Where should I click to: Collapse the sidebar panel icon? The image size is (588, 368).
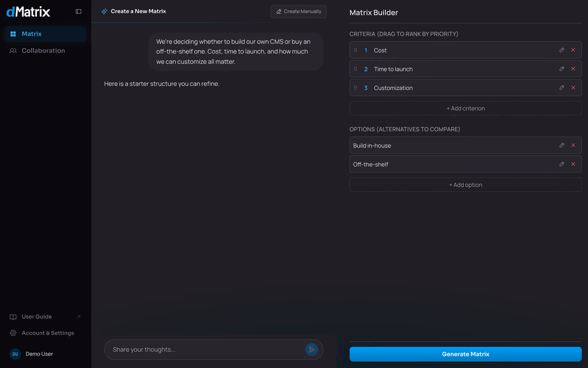[78, 12]
